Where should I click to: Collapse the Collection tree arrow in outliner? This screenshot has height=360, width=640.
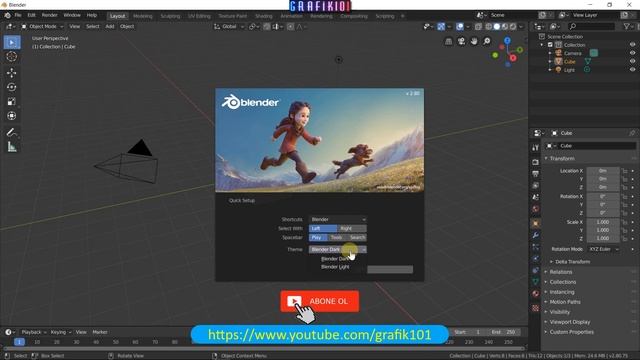[542, 45]
